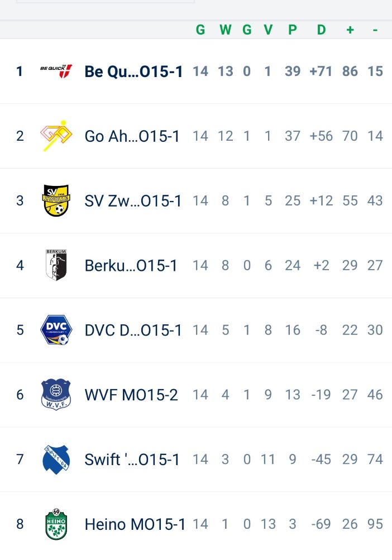392x560 pixels.
Task: Select the DVC hexagon logo
Action: click(x=56, y=329)
